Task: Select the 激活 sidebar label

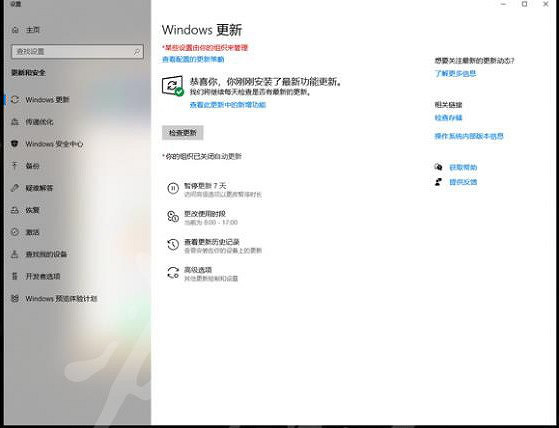Action: tap(32, 232)
